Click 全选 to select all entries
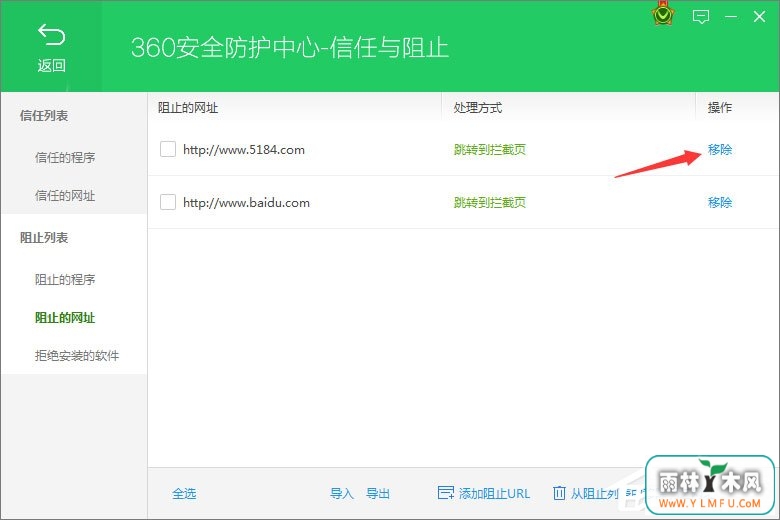This screenshot has height=520, width=780. (x=184, y=494)
